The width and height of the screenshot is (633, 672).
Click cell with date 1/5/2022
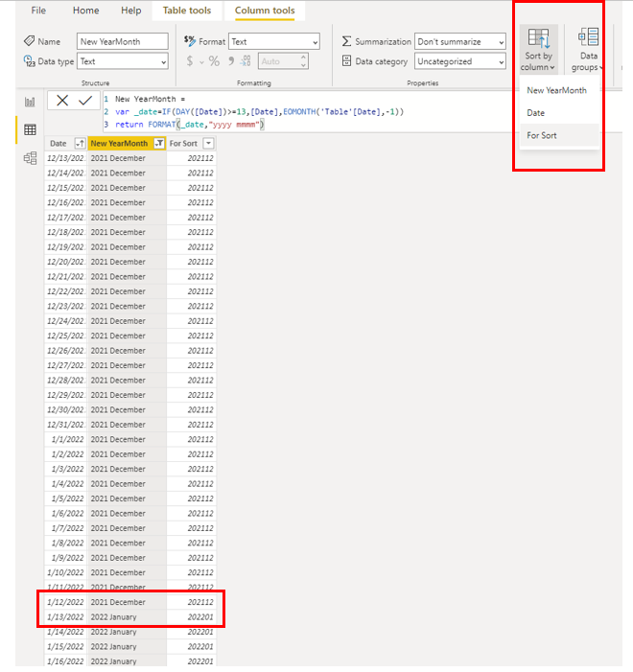pyautogui.click(x=65, y=498)
